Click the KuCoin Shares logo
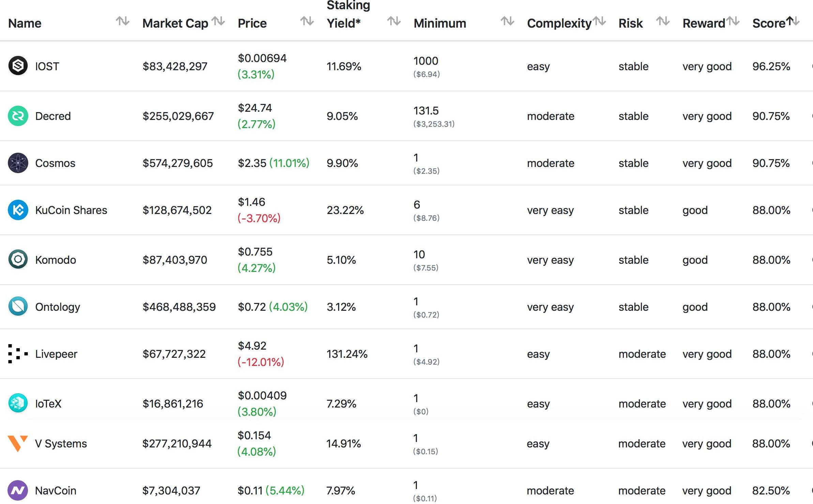Screen dimensions: 813x504 (x=18, y=210)
